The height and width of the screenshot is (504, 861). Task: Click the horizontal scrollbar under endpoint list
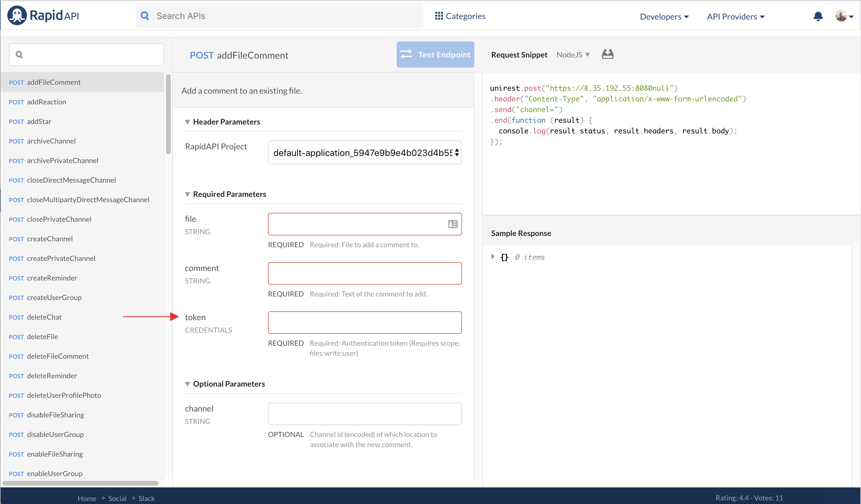point(80,483)
